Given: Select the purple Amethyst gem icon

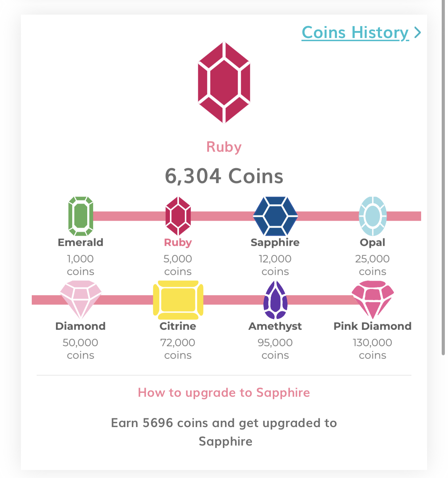Looking at the screenshot, I should [x=275, y=300].
